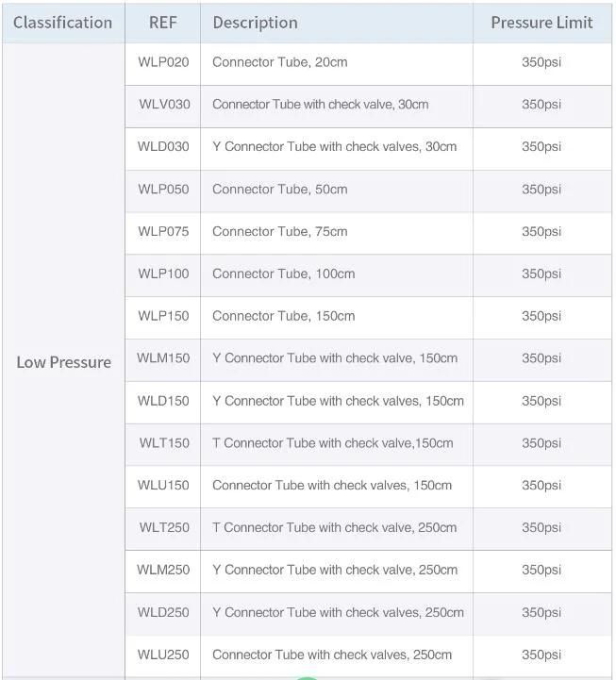Select REF code WLV030
The image size is (616, 680).
coord(164,104)
